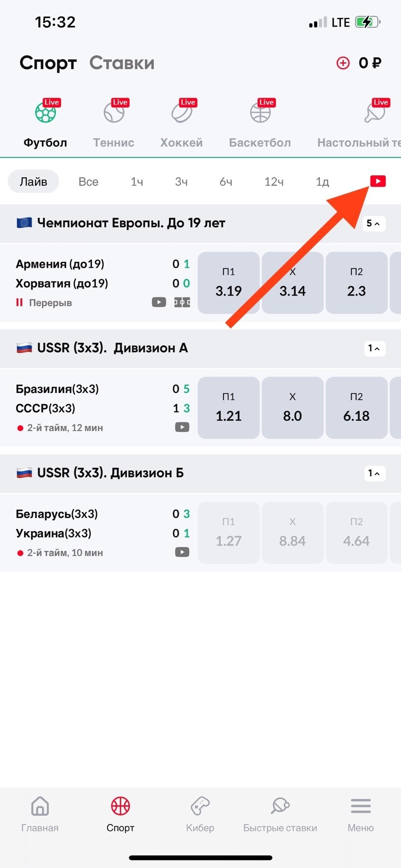The height and width of the screenshot is (868, 401).
Task: Open the Belarus vs Ukraine match
Action: tap(80, 524)
